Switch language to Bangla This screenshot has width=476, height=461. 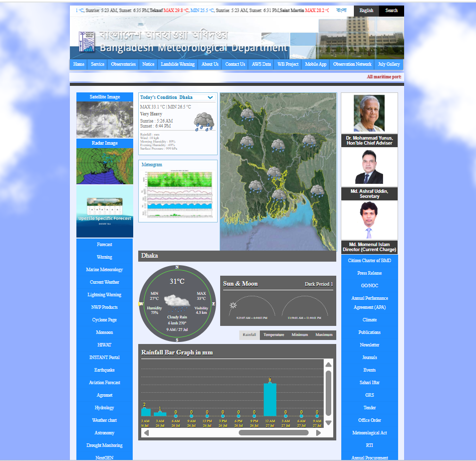pyautogui.click(x=341, y=11)
